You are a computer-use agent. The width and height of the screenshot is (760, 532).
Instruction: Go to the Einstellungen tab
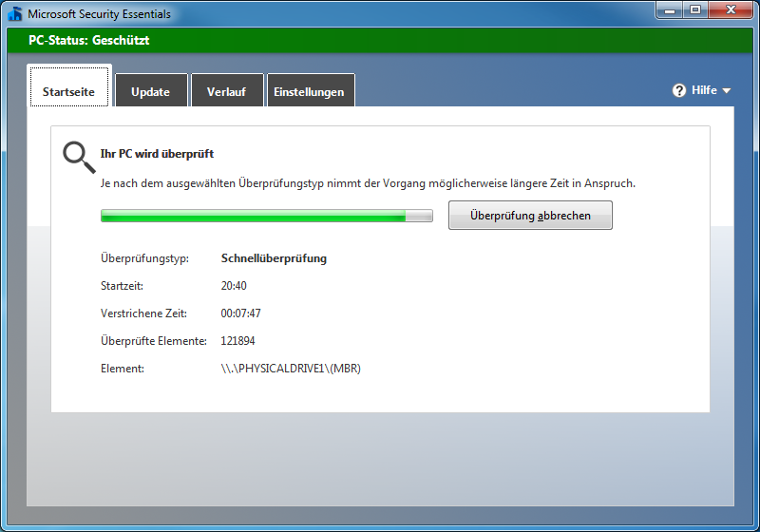click(x=310, y=91)
